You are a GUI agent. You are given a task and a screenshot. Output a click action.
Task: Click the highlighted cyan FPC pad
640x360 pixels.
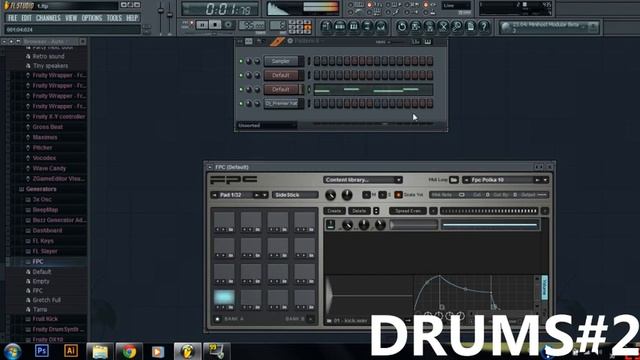click(x=224, y=298)
